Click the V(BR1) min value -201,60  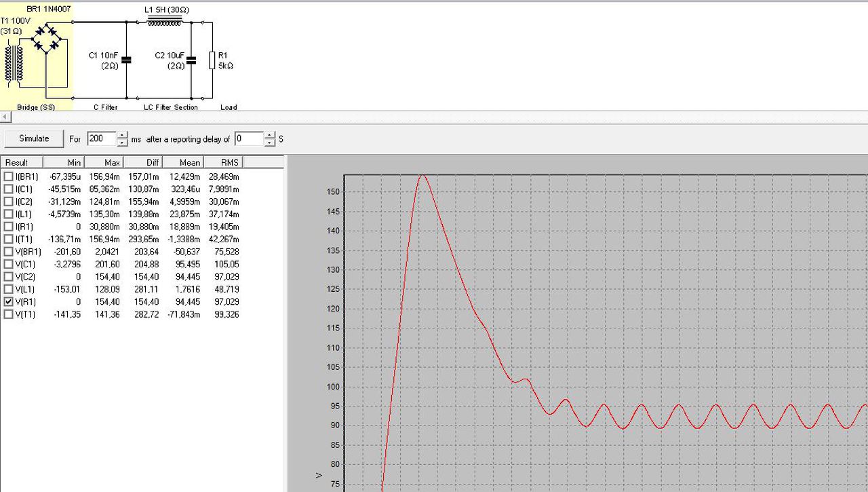67,252
